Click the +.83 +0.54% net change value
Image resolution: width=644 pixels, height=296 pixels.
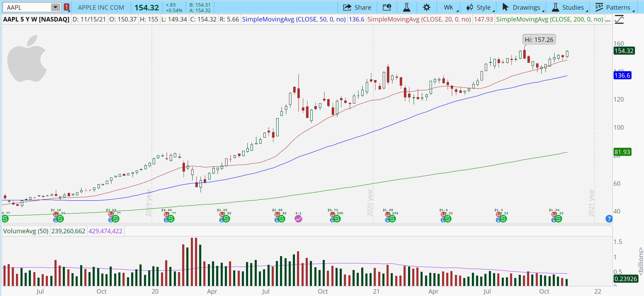pos(174,8)
